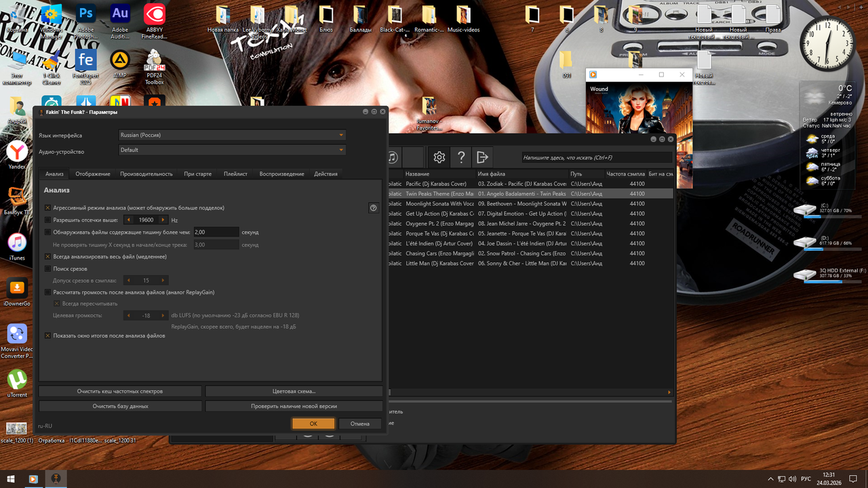Switch to the Отображение tab
The image size is (868, 488).
(x=93, y=174)
